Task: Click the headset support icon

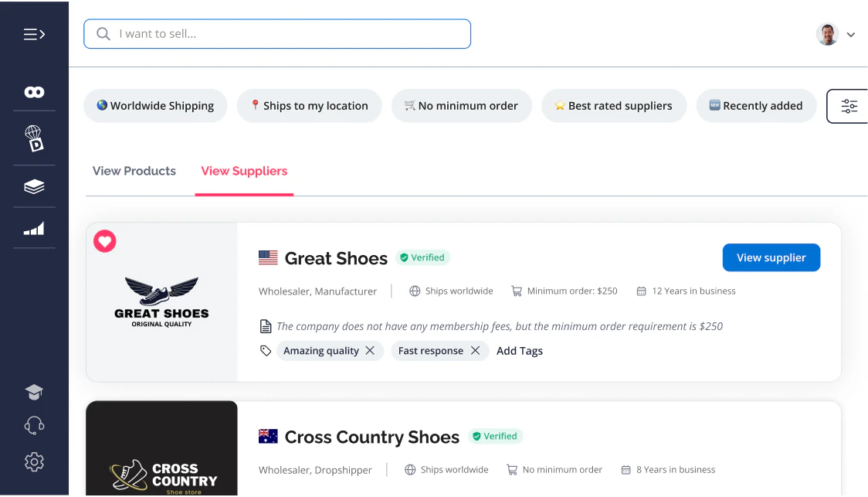Action: pos(34,426)
